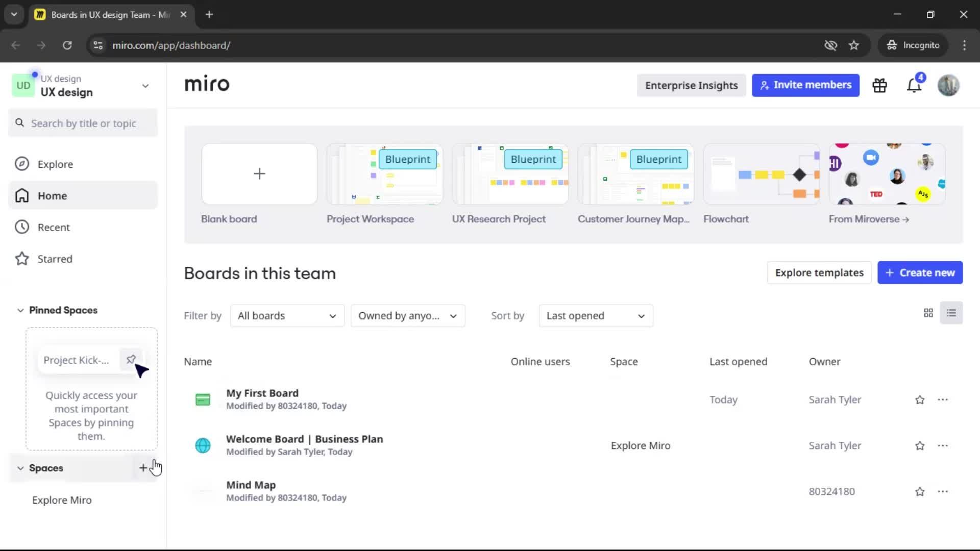
Task: Switch to grid view layout
Action: coord(928,313)
